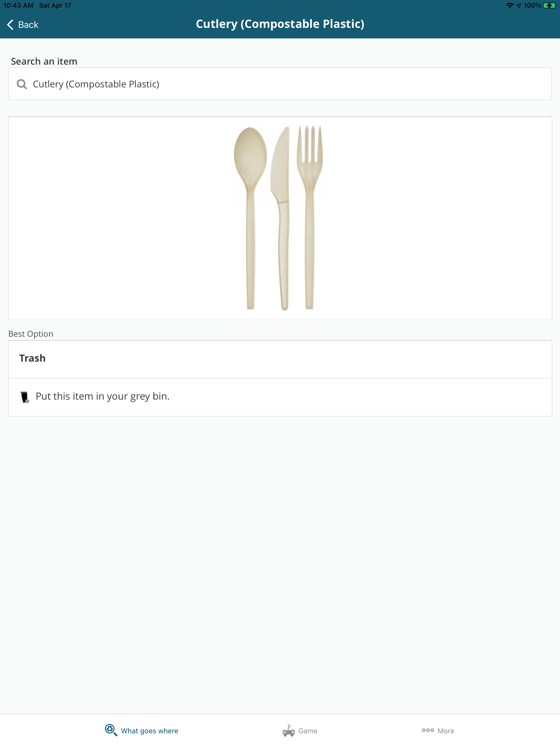The image size is (560, 747).
Task: Focus the Search an item field
Action: click(280, 84)
